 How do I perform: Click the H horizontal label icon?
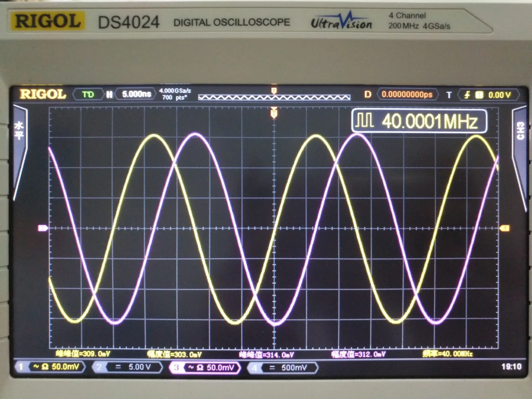109,94
